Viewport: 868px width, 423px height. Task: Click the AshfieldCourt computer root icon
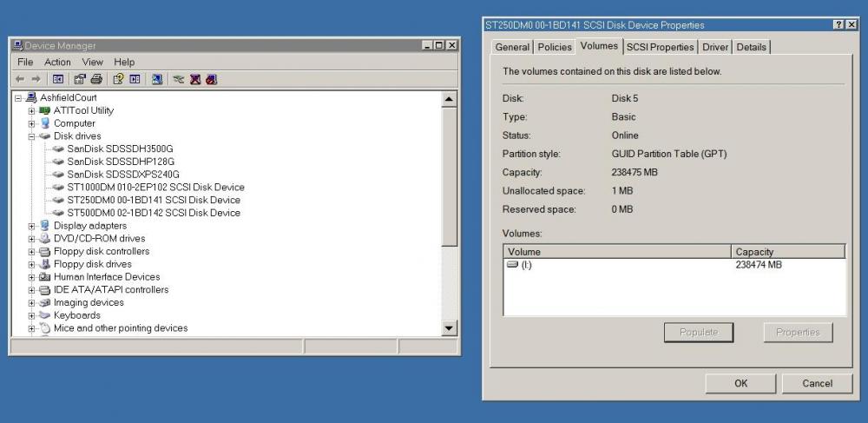tap(31, 98)
